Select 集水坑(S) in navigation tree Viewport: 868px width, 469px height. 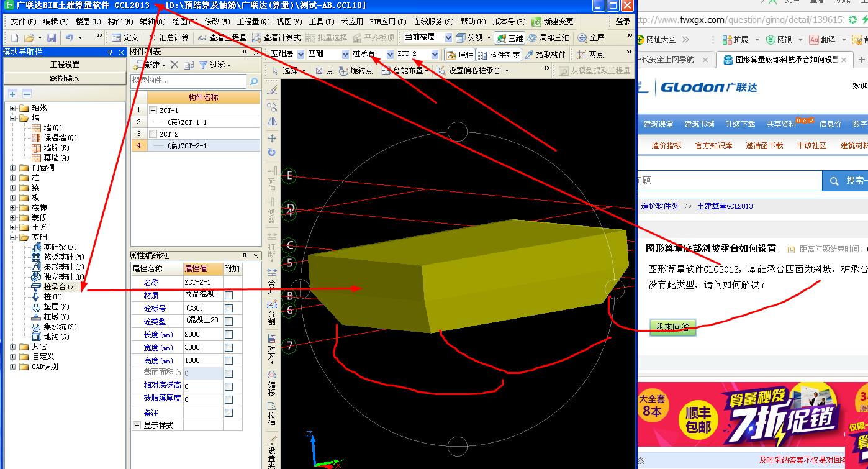click(x=60, y=327)
